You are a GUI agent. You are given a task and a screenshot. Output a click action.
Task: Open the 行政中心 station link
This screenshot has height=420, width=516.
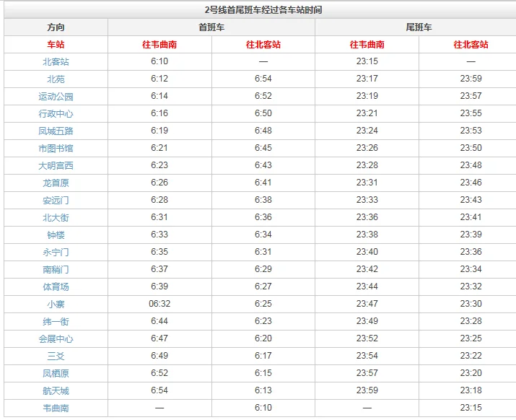56,113
